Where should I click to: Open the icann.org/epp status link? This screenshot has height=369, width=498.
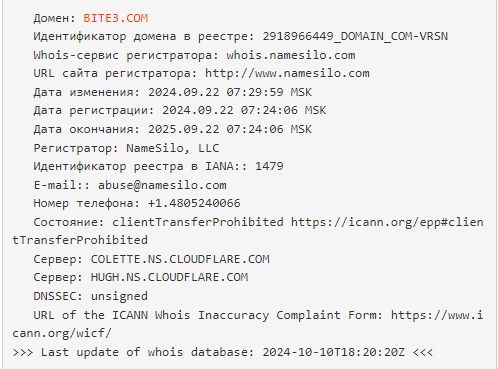coord(387,222)
